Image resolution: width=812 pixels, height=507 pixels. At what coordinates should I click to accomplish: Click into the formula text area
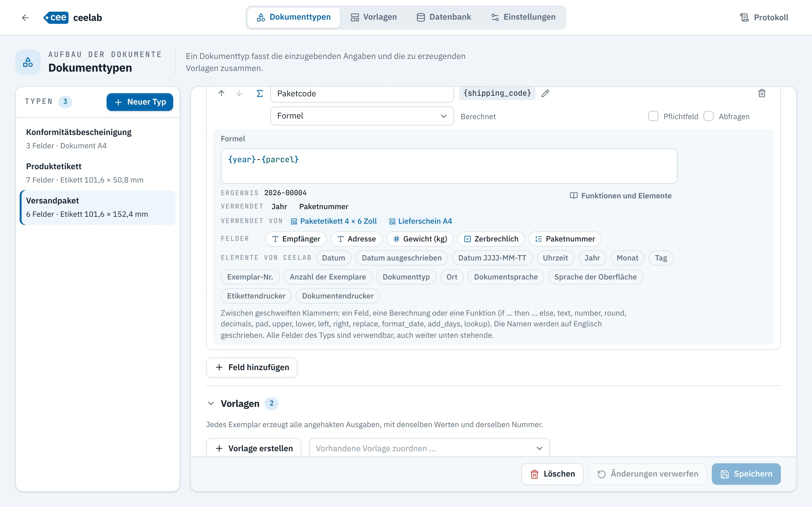[x=449, y=166]
